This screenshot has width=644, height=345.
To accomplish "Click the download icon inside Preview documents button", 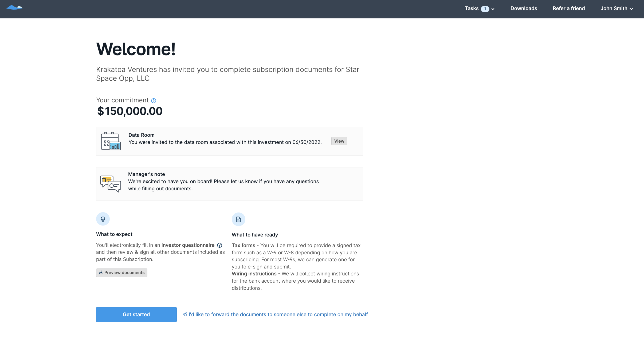I will click(x=101, y=272).
